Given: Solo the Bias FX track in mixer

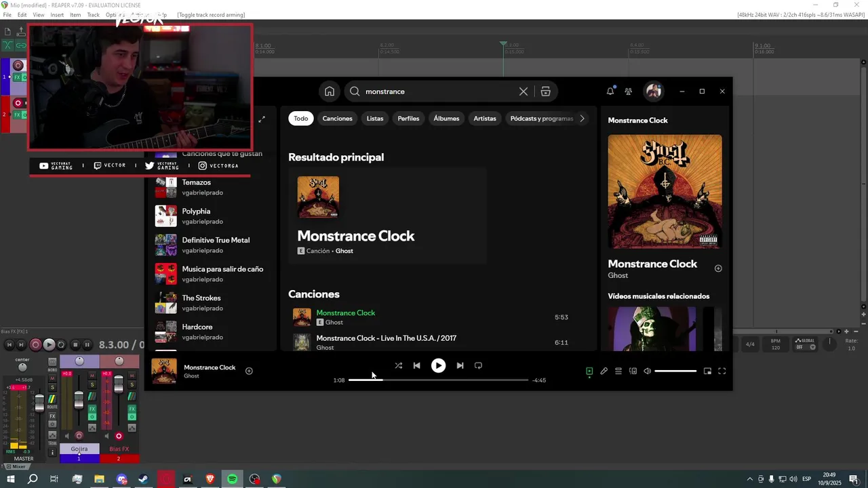Looking at the screenshot, I should pyautogui.click(x=132, y=384).
